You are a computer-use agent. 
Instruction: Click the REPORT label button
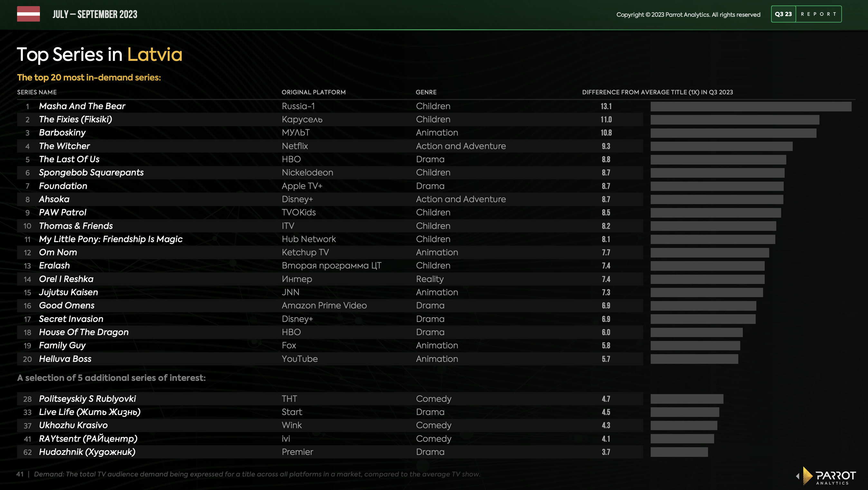pos(818,14)
